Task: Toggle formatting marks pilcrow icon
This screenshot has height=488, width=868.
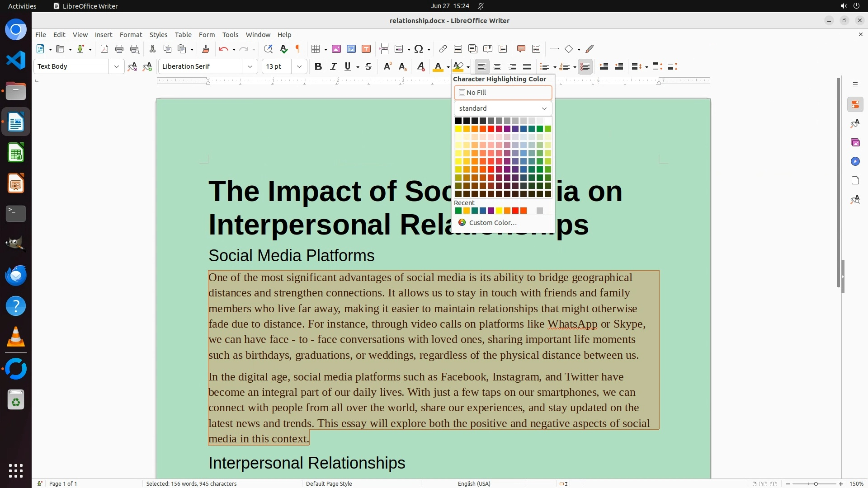Action: [x=298, y=49]
